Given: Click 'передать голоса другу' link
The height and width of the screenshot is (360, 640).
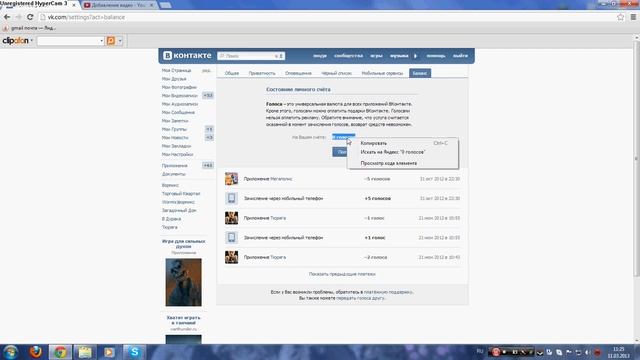Looking at the screenshot, I should (x=360, y=298).
